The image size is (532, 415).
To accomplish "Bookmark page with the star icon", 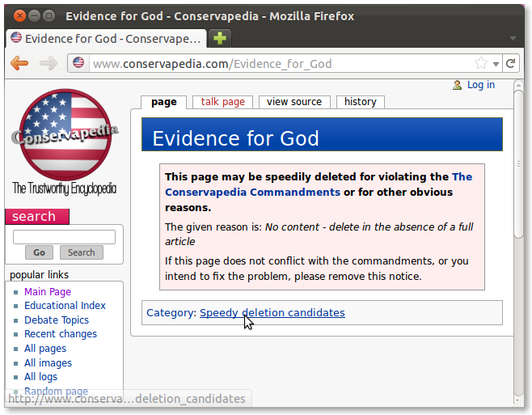I will click(481, 63).
